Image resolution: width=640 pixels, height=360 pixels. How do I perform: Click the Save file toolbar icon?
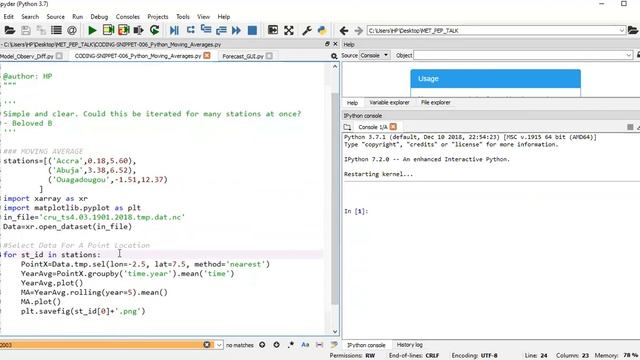tap(26, 30)
